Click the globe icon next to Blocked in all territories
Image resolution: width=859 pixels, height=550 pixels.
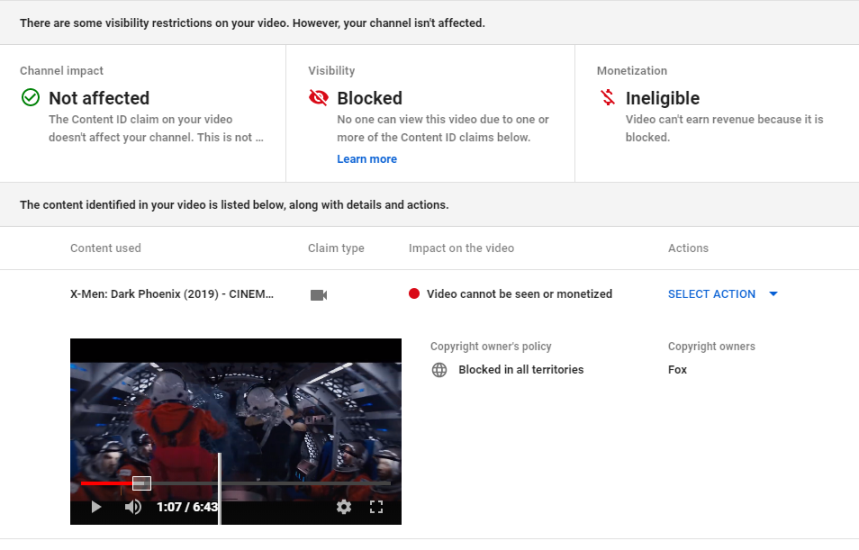439,370
